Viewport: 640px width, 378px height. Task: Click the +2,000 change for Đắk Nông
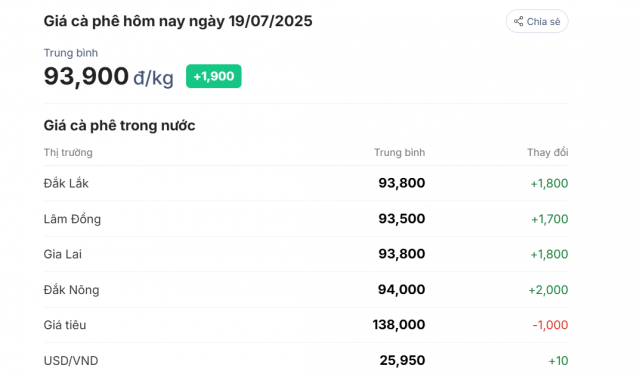coord(548,290)
